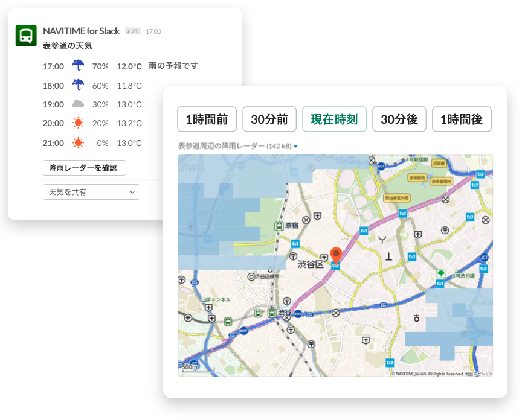This screenshot has width=522, height=420.
Task: Click the アプリ badge
Action: pos(133,31)
